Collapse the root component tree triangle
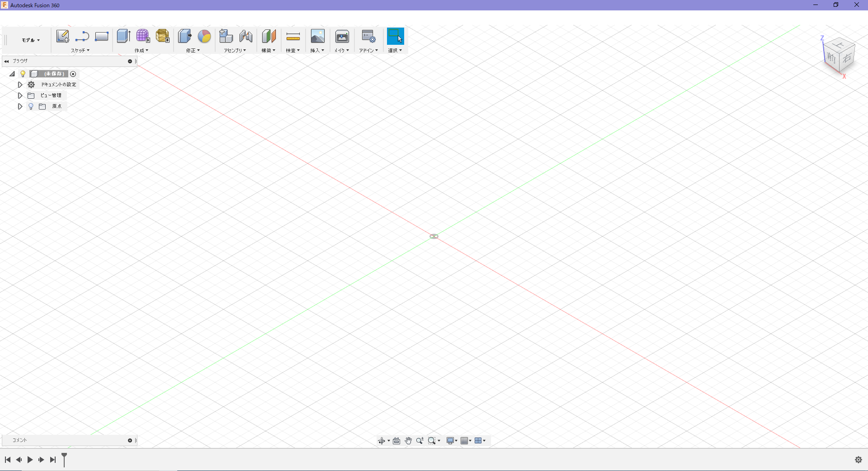Image resolution: width=868 pixels, height=471 pixels. click(12, 74)
